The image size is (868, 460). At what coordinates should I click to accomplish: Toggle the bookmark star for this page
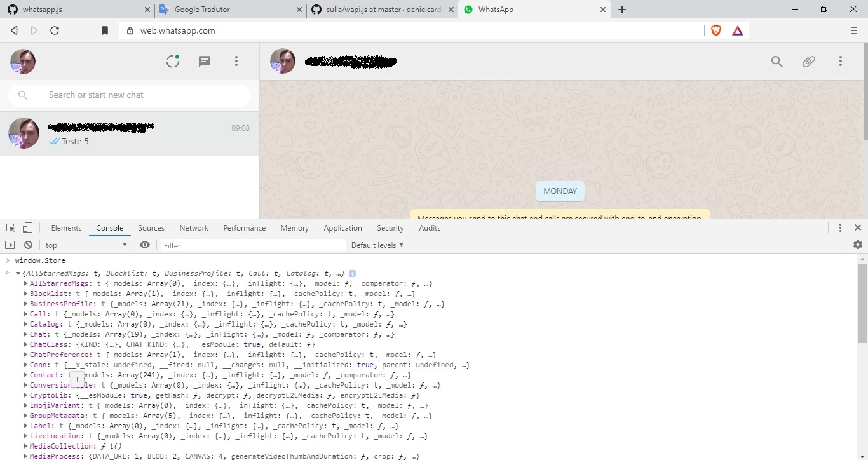click(x=105, y=30)
